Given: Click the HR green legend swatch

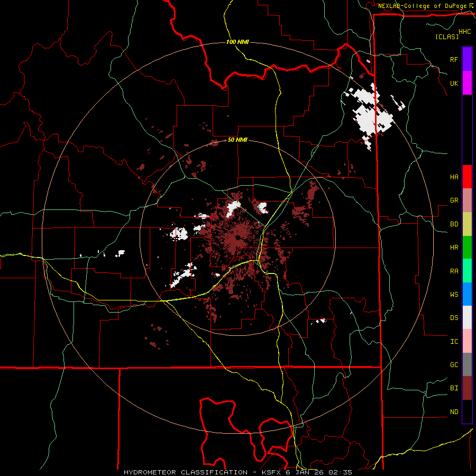Looking at the screenshot, I should point(467,248).
